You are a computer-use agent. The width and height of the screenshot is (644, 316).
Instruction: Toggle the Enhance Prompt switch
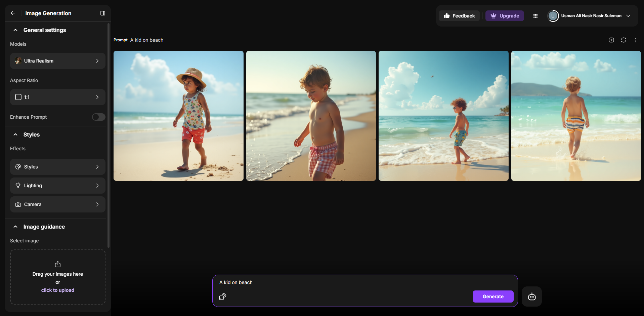point(99,117)
